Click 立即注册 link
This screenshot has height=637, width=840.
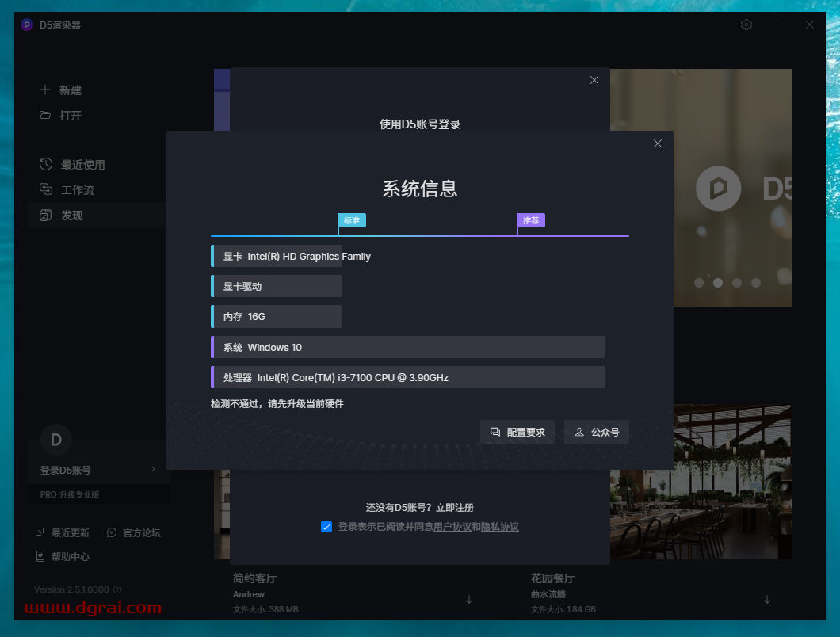coord(454,507)
